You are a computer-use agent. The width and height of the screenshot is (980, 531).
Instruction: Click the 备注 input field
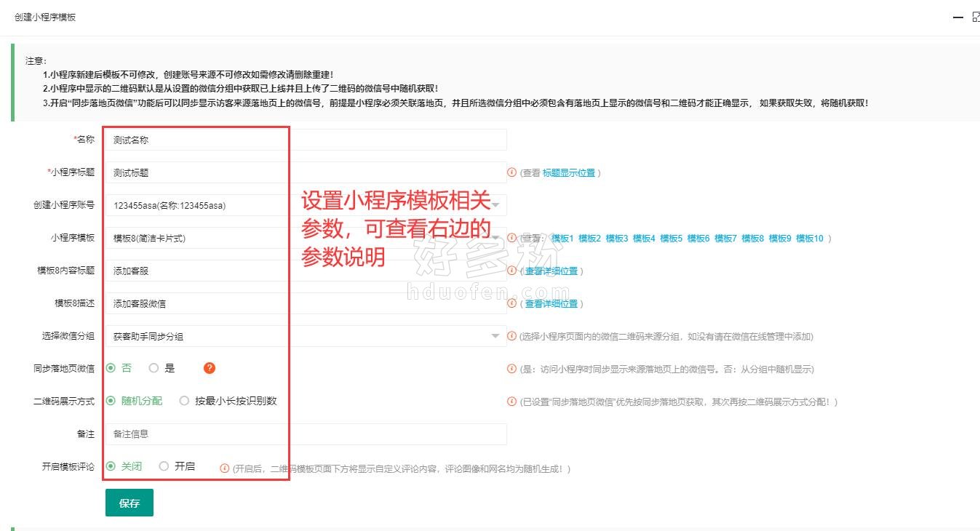[306, 434]
